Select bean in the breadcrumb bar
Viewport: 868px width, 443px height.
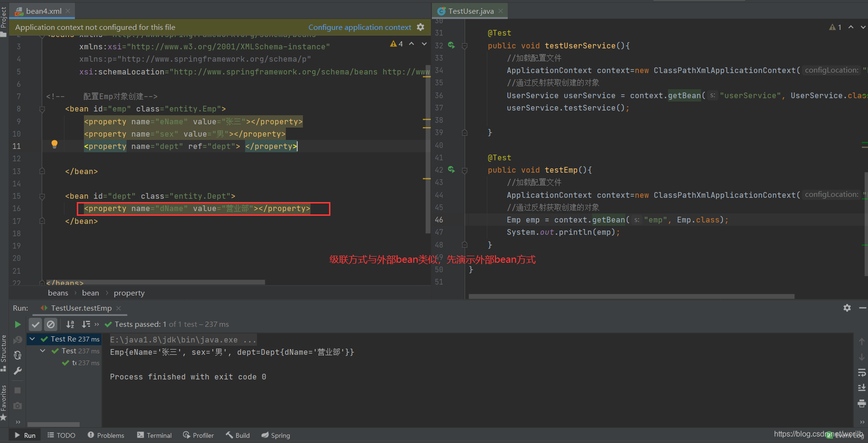click(x=91, y=293)
